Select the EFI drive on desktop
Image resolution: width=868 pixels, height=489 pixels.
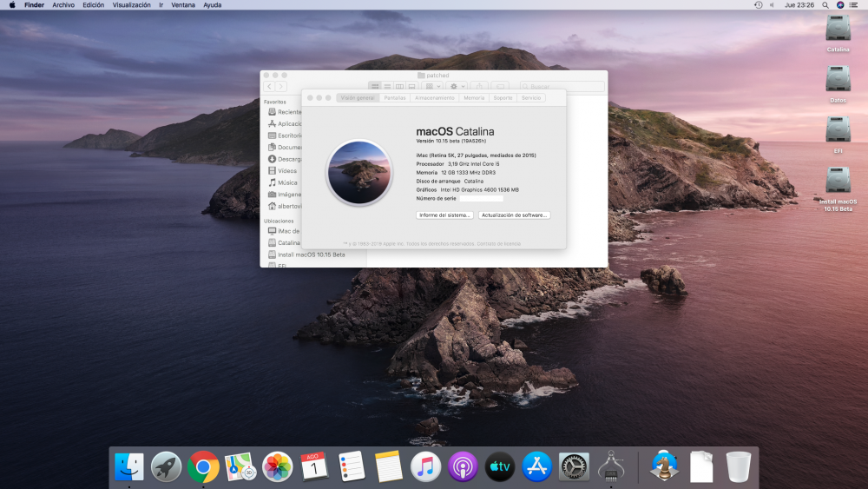(x=838, y=129)
